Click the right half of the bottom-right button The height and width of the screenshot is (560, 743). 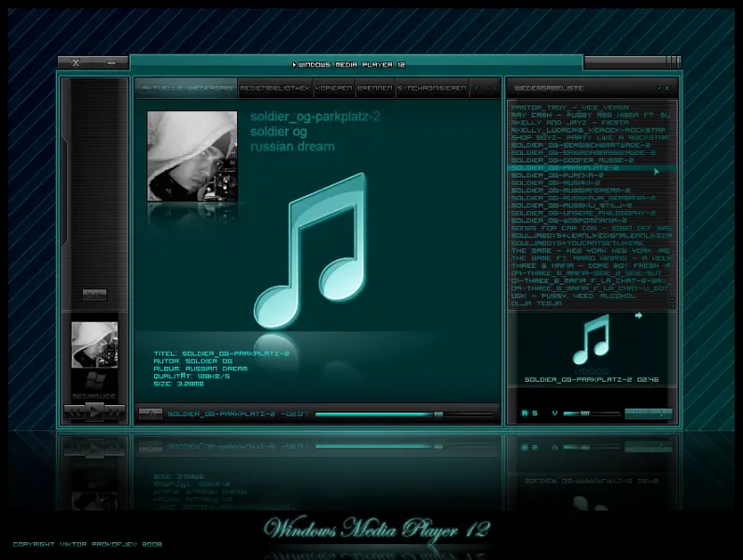(x=661, y=413)
